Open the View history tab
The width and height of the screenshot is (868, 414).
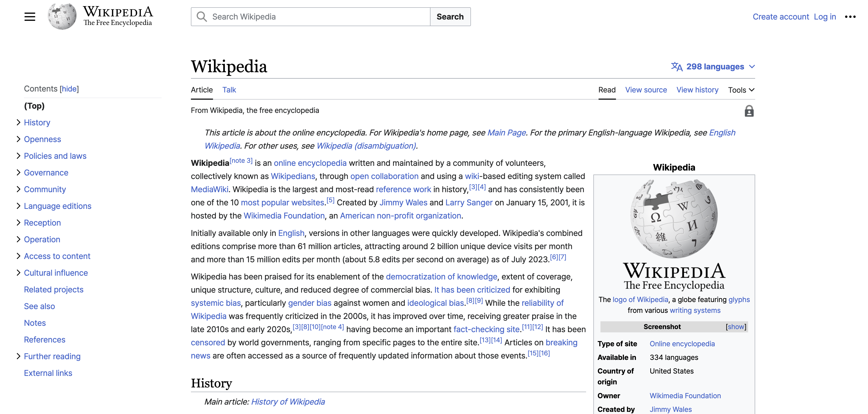click(x=697, y=90)
